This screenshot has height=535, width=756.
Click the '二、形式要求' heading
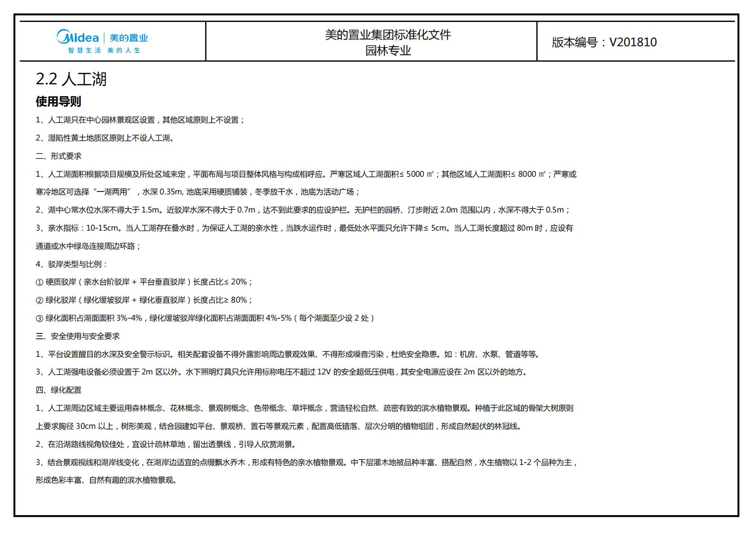(59, 156)
